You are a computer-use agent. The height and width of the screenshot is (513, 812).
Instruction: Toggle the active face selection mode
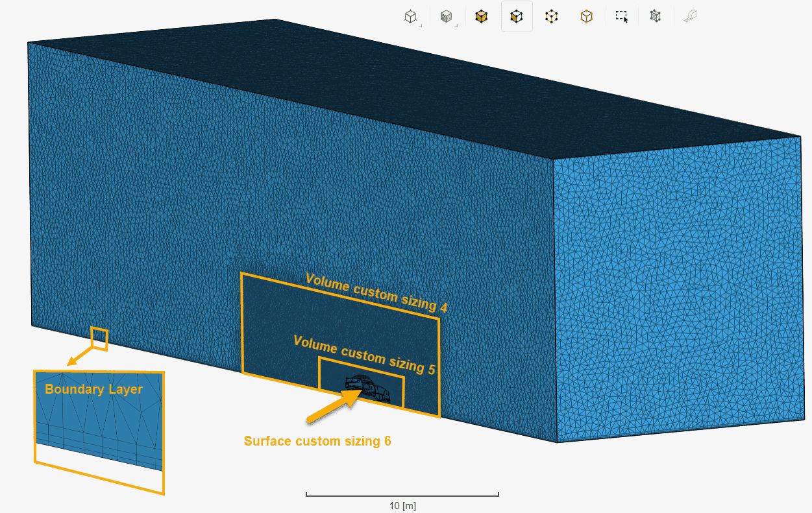pos(517,17)
